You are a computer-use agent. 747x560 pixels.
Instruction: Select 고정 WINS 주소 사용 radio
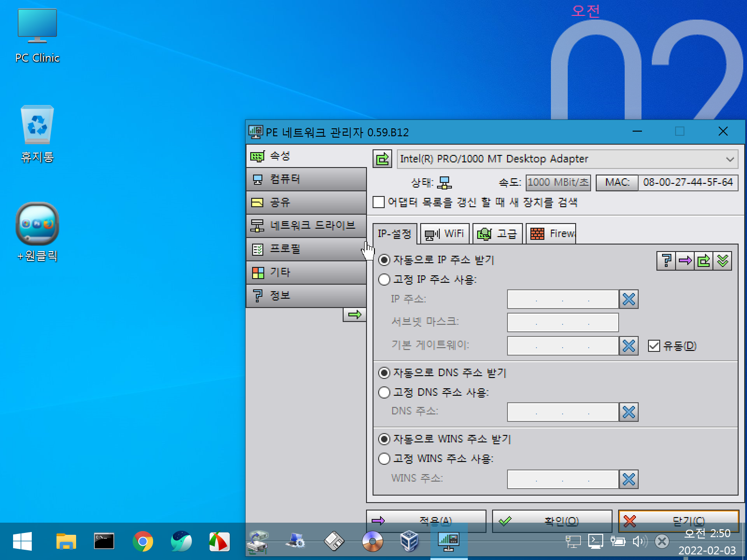pos(384,458)
